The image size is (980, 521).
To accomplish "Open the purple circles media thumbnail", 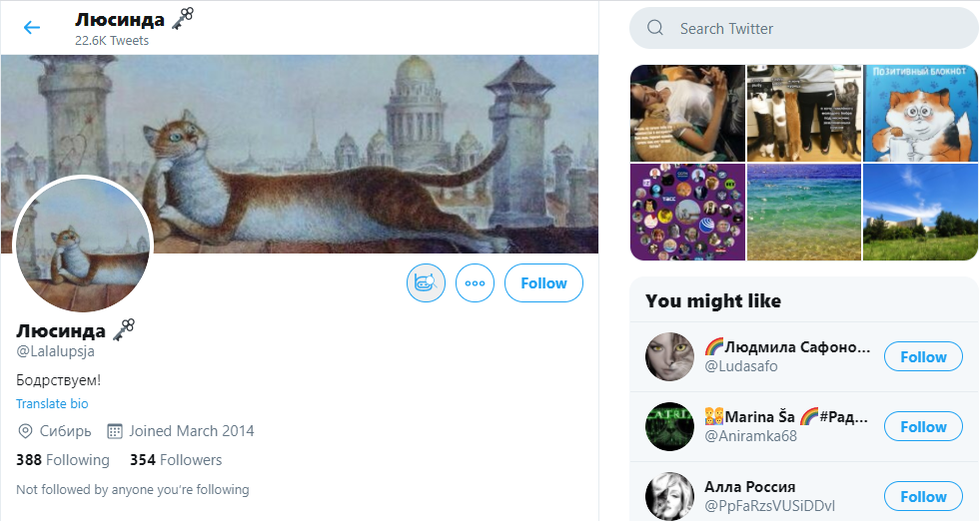I will [x=687, y=212].
